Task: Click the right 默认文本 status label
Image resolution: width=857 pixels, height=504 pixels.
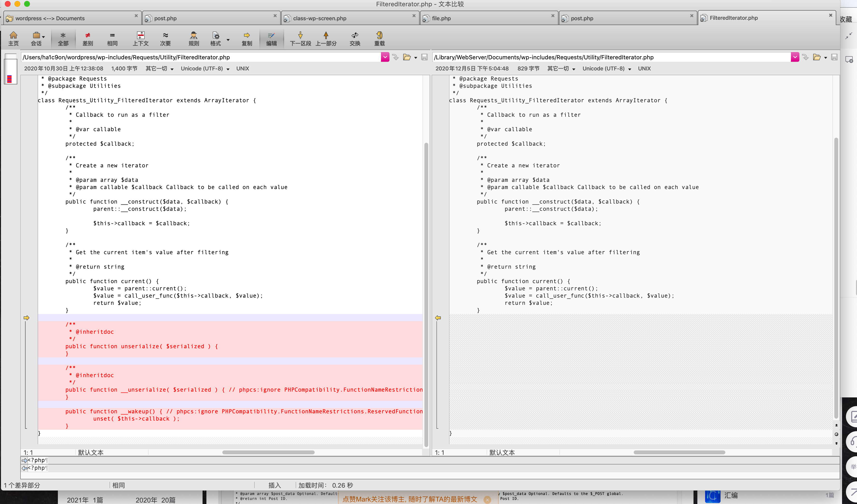Action: (502, 452)
